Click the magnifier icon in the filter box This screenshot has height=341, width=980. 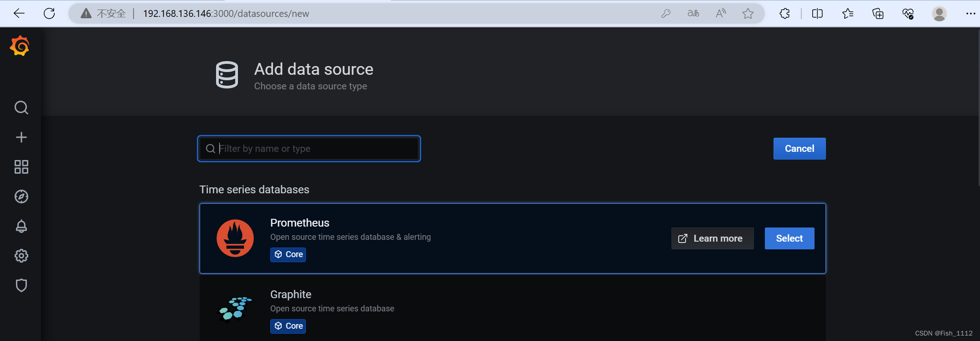point(210,149)
